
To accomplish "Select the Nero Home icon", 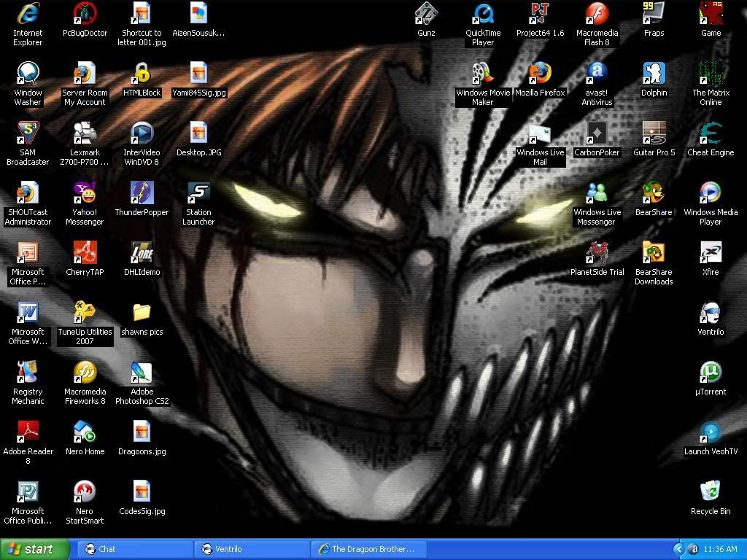I will click(85, 432).
